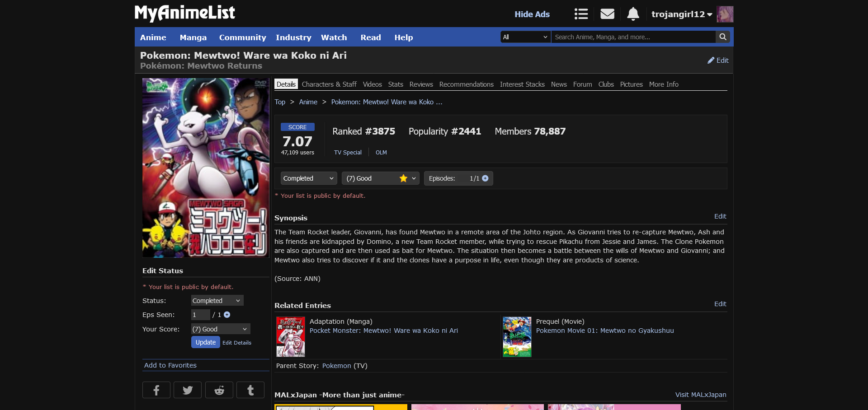Click the Edit link beside Related Entries

click(x=720, y=304)
